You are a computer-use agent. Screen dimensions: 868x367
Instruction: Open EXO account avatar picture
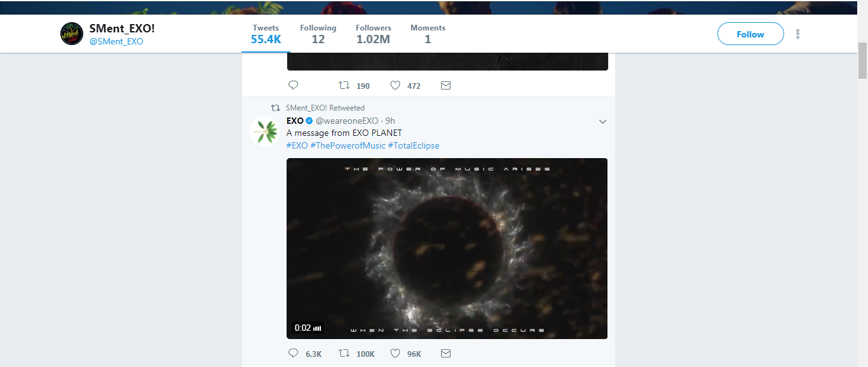[264, 131]
